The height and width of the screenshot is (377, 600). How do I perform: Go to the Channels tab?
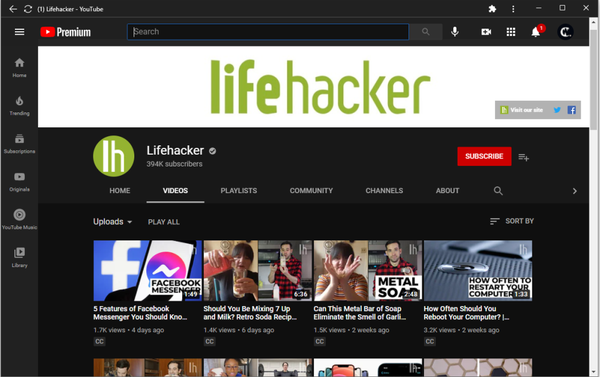[384, 191]
